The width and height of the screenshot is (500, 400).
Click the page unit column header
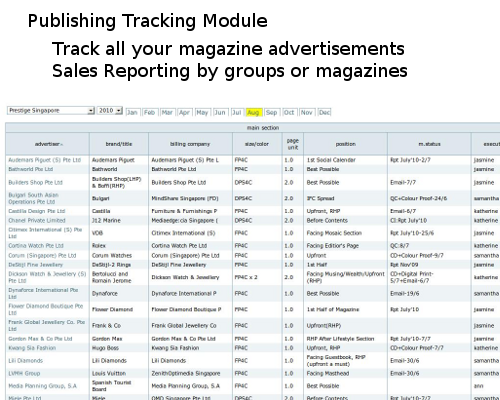point(293,144)
